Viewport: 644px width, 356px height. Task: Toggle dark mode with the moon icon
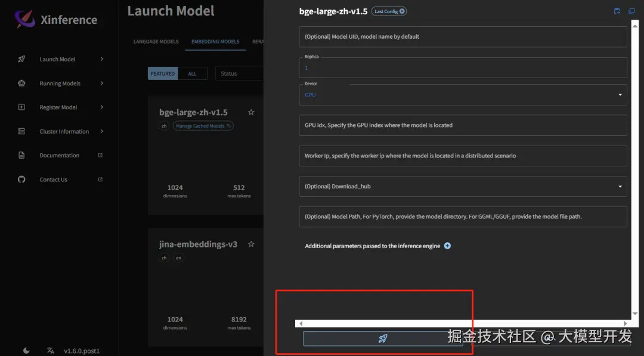(x=26, y=351)
